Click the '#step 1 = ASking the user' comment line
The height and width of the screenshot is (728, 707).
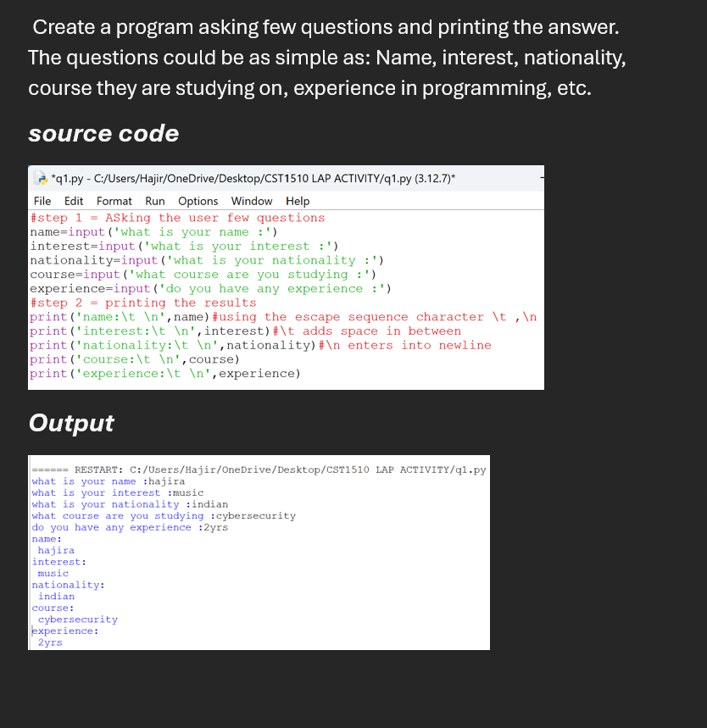pyautogui.click(x=176, y=218)
